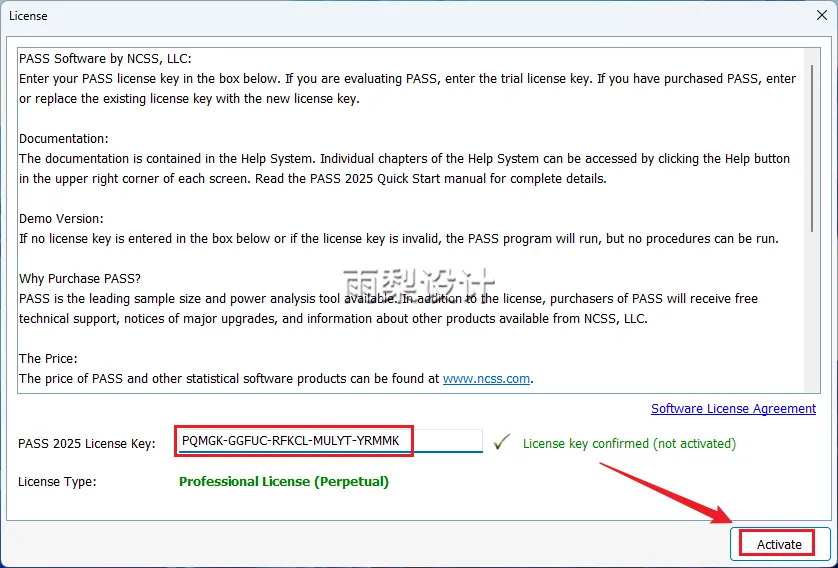Close the License dialog
This screenshot has width=838, height=568.
tap(822, 15)
